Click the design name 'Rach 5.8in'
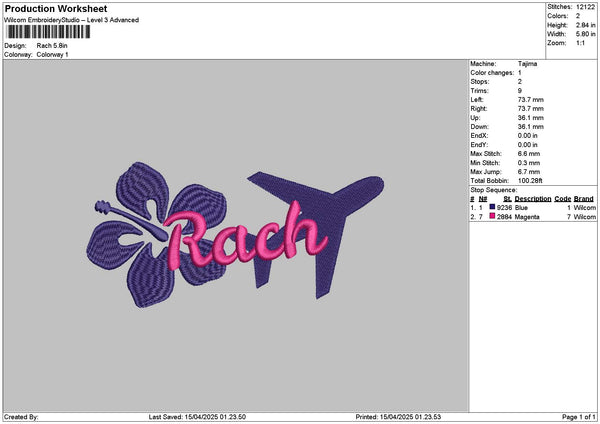 click(x=52, y=46)
